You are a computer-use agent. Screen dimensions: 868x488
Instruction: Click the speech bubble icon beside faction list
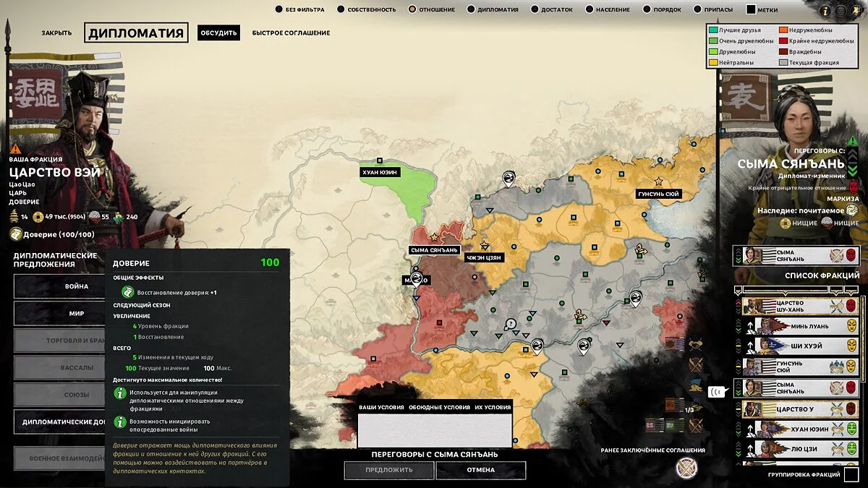pos(717,392)
